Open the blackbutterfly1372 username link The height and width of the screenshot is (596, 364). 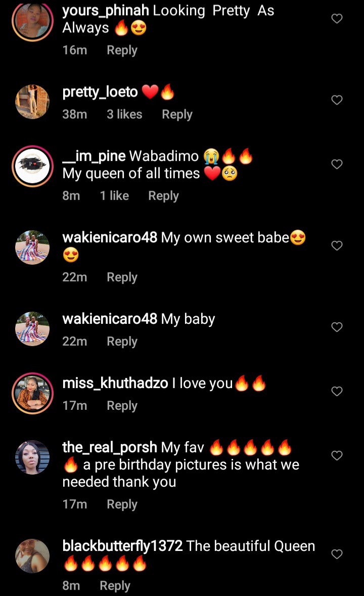click(123, 546)
